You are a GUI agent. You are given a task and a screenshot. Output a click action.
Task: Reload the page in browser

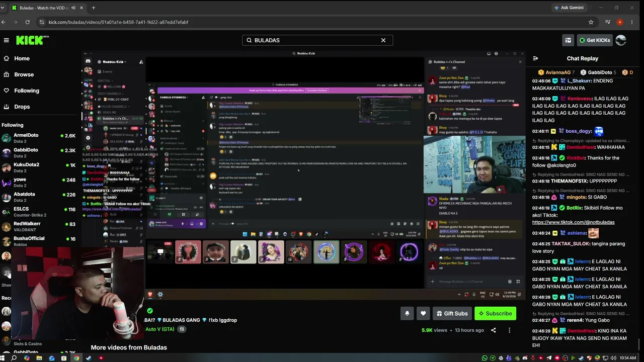click(x=27, y=22)
